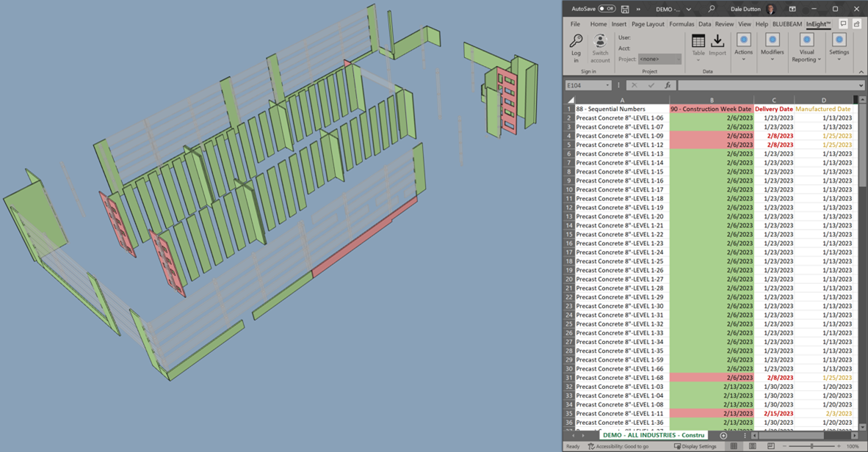Select cell B4 with red fill

click(x=711, y=135)
